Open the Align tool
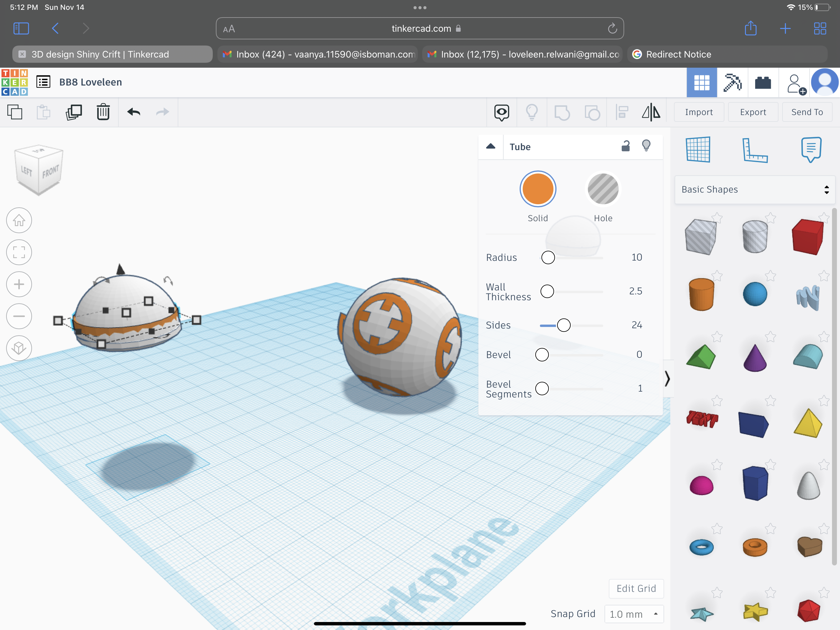The image size is (840, 630). click(x=622, y=113)
